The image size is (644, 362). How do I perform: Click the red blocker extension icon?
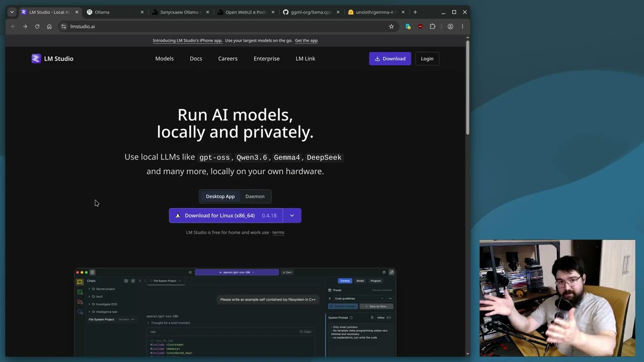[420, 27]
